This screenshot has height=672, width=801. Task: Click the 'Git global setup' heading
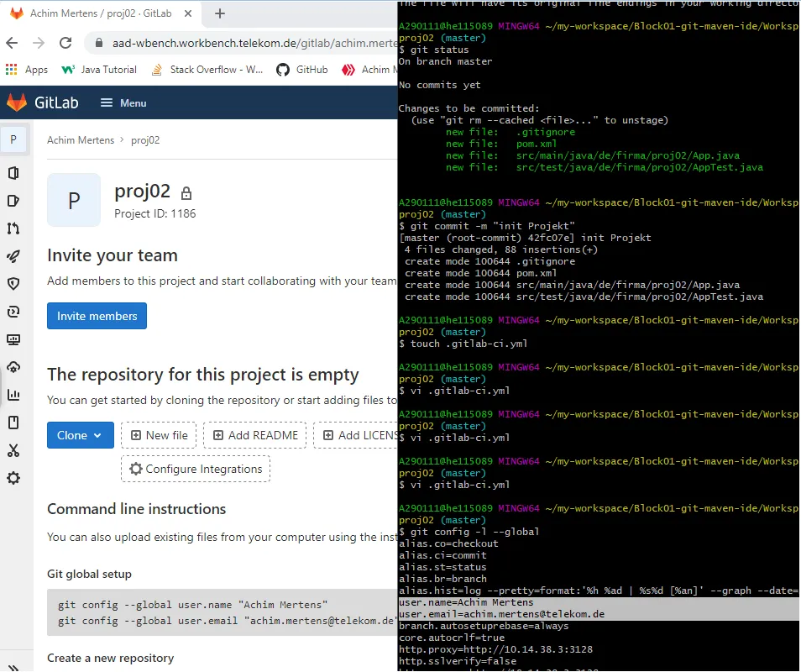coord(89,574)
